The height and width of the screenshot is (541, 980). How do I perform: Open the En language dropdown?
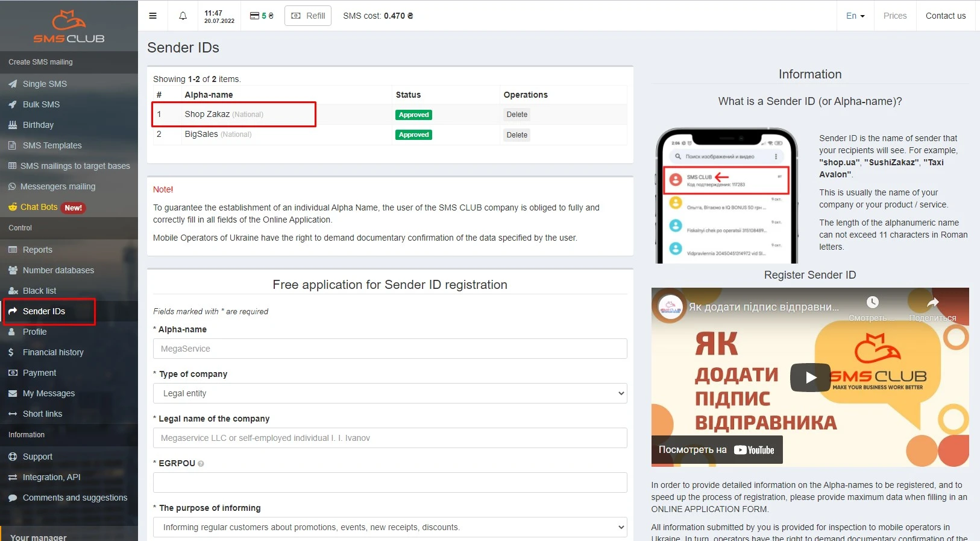point(855,16)
